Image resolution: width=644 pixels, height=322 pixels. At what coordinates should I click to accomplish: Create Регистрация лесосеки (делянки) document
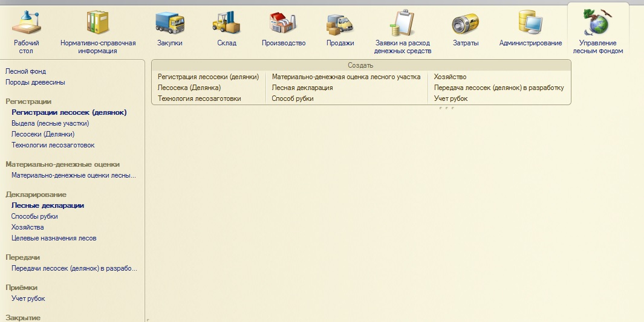click(x=208, y=77)
